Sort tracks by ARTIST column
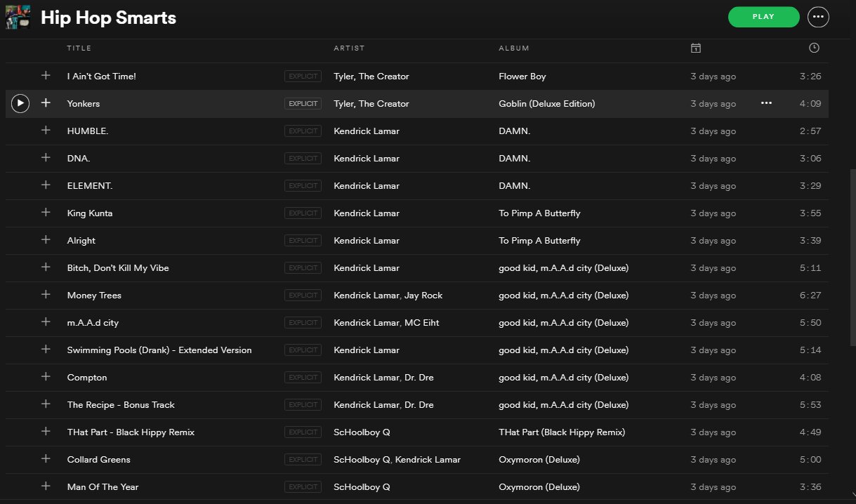Viewport: 856px width, 504px height. 349,48
